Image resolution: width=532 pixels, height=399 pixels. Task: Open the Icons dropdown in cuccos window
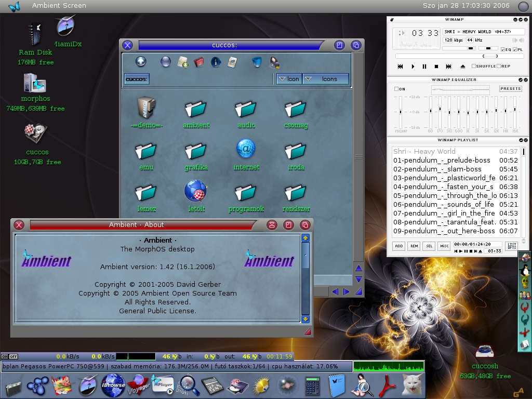point(326,79)
